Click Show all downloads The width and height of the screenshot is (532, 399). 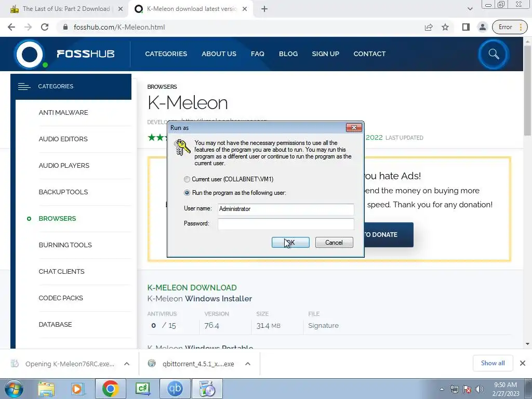coord(493,363)
